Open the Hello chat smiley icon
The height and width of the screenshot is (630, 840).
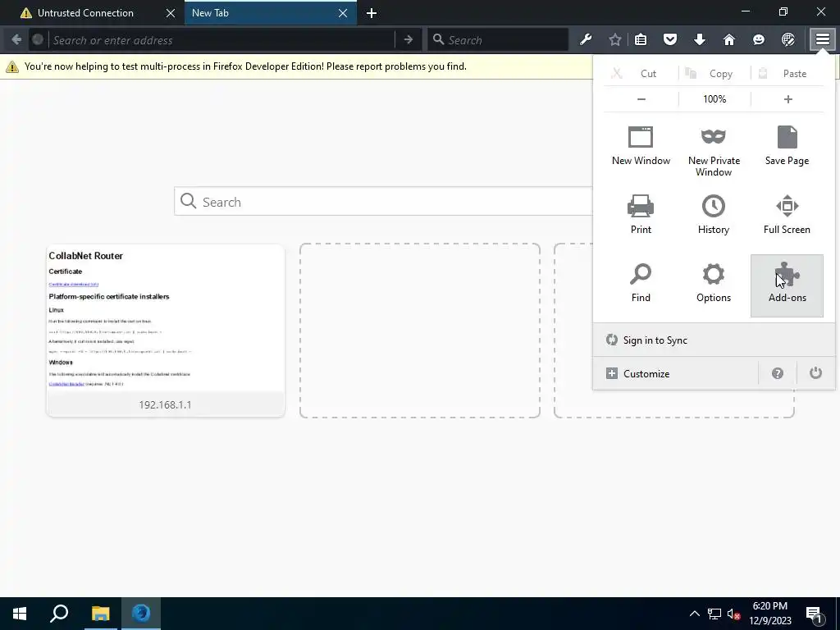coord(759,39)
